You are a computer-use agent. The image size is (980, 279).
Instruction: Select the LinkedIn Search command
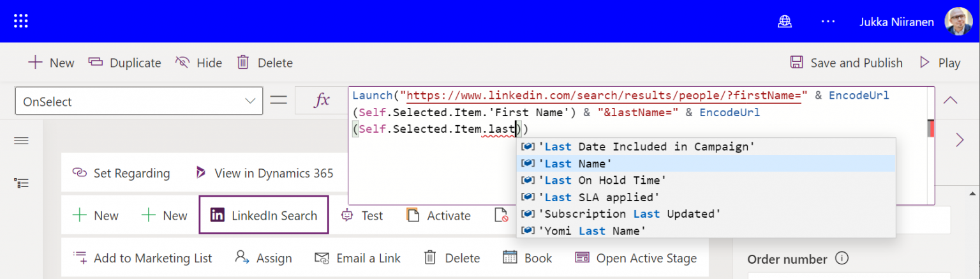[x=264, y=215]
